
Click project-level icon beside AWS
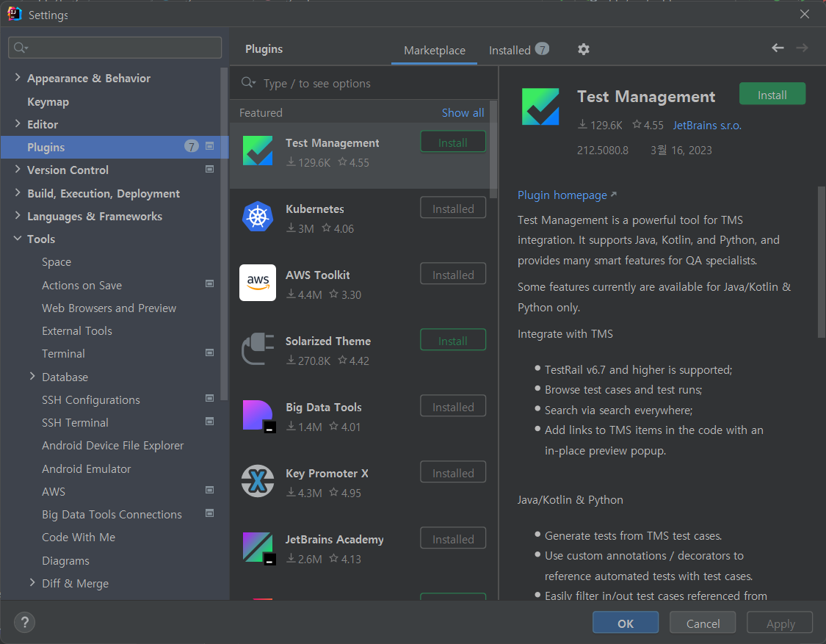pos(210,490)
